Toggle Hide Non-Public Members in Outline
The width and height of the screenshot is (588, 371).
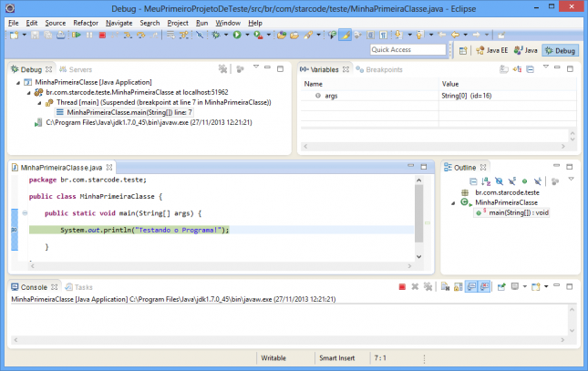(x=524, y=181)
